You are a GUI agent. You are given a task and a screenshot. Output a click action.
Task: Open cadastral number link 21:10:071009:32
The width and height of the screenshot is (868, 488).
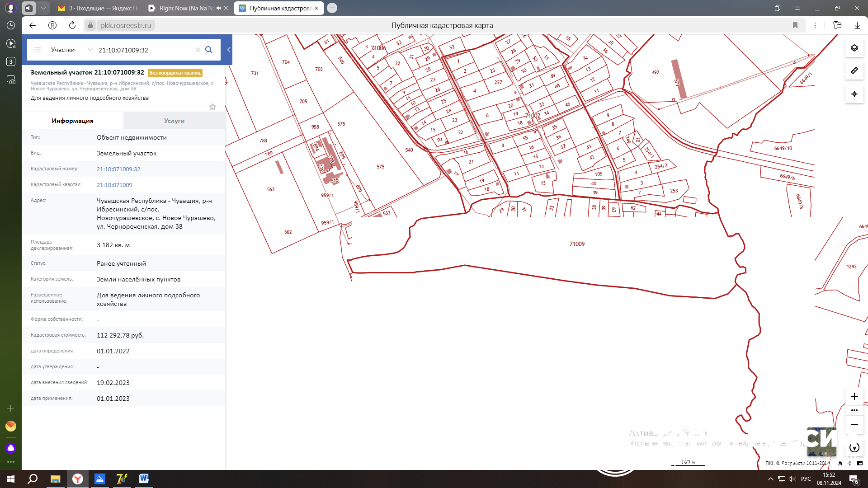[x=118, y=169]
